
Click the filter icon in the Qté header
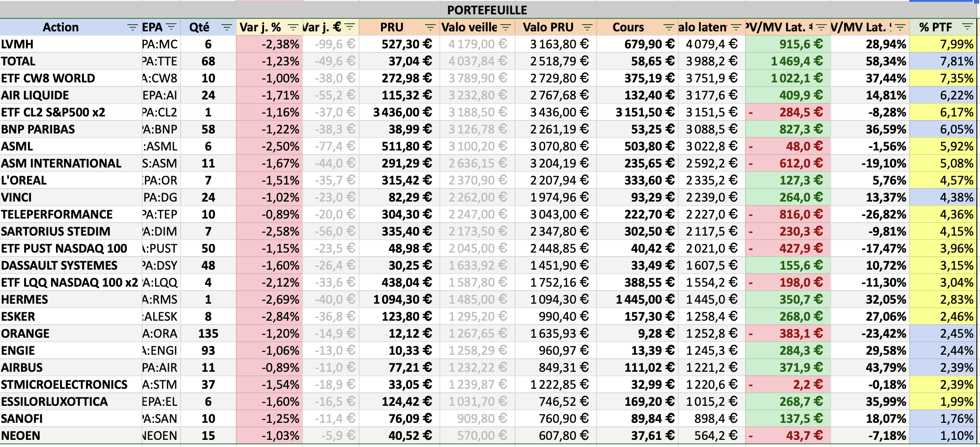pos(227,27)
